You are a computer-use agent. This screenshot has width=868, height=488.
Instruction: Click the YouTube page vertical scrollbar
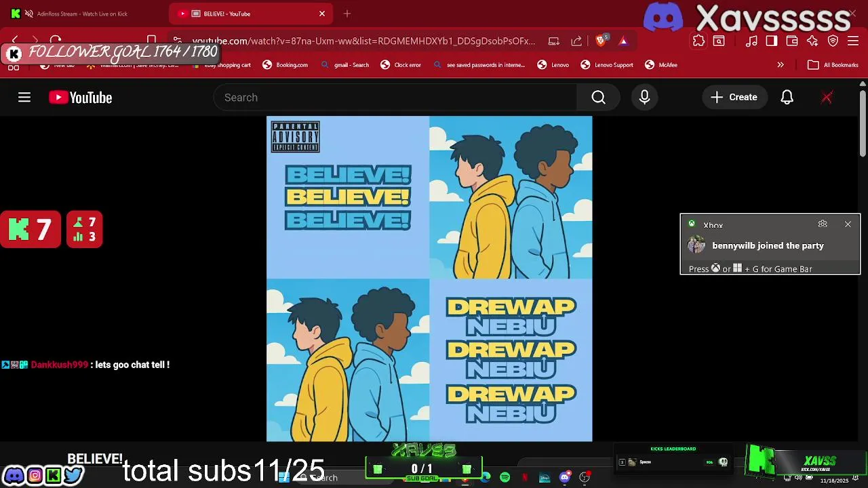click(863, 125)
